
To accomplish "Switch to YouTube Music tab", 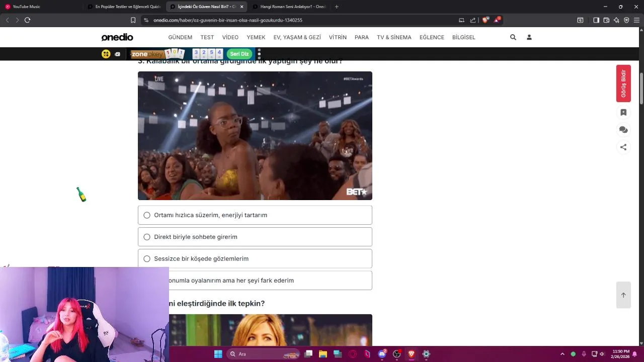I will pyautogui.click(x=41, y=7).
